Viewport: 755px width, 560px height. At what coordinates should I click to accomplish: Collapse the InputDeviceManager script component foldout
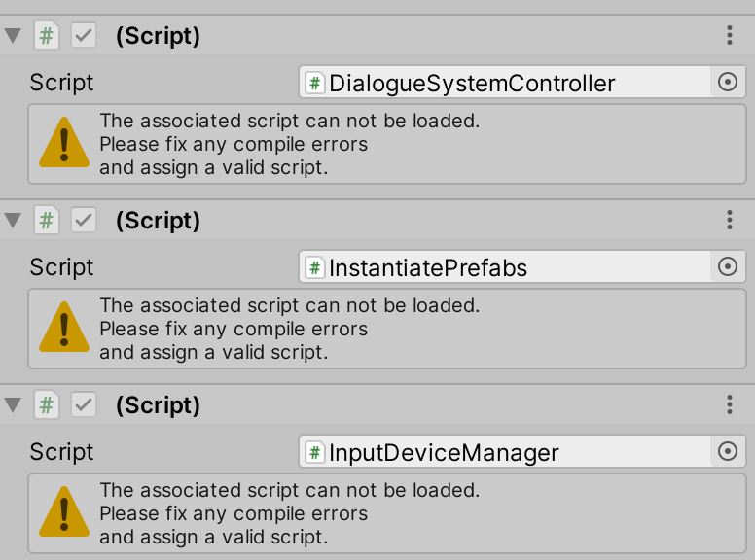point(13,404)
